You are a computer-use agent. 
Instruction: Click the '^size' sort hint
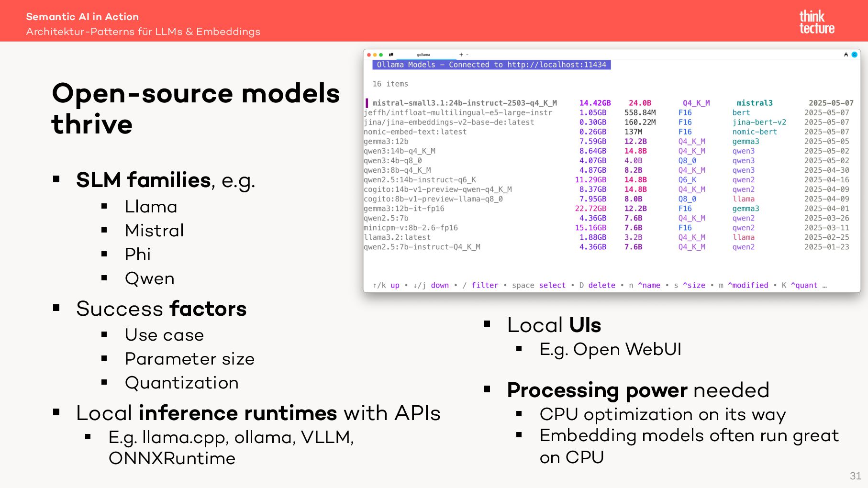click(x=694, y=285)
